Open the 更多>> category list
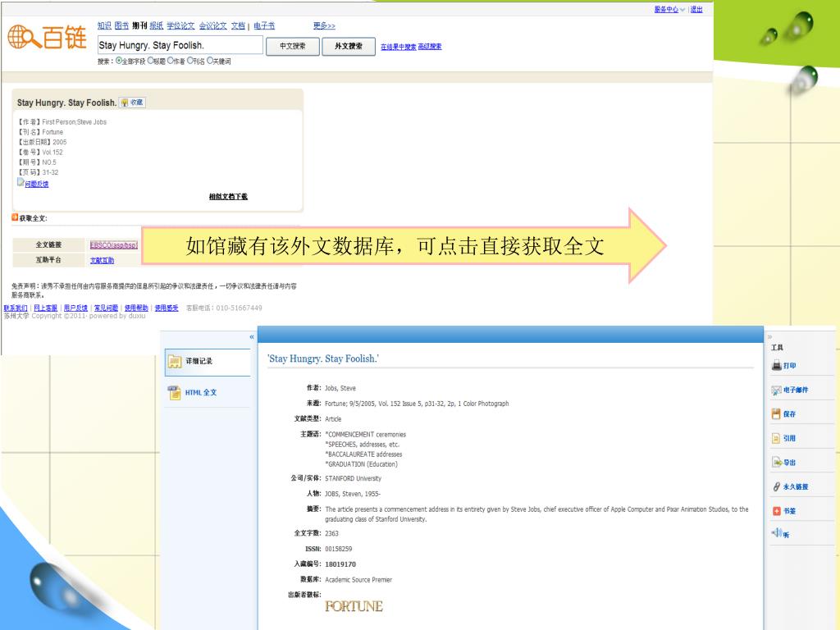Screen dimensions: 840x630 324,25
